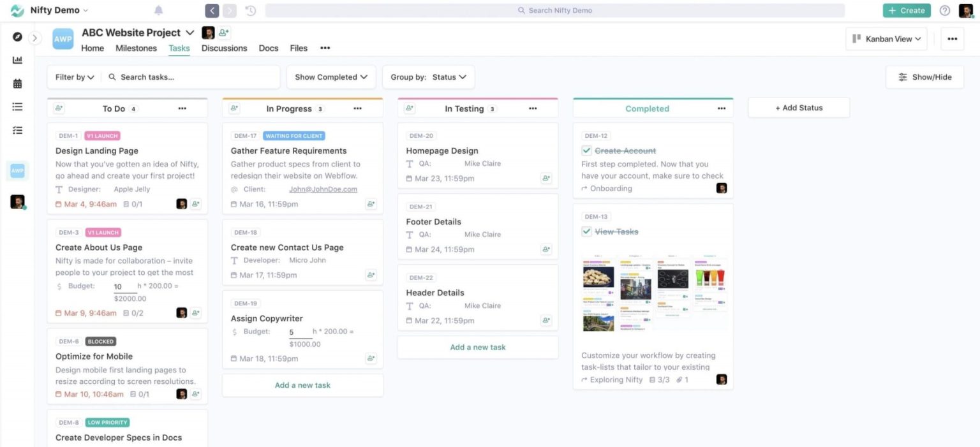
Task: Uncheck the completed View Tasks task
Action: point(587,231)
